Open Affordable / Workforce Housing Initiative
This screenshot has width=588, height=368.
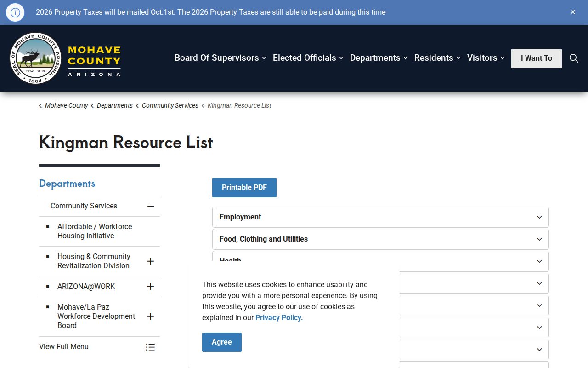coord(95,231)
